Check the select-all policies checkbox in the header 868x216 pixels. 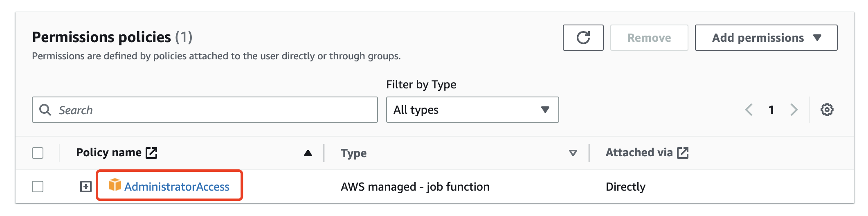point(38,153)
